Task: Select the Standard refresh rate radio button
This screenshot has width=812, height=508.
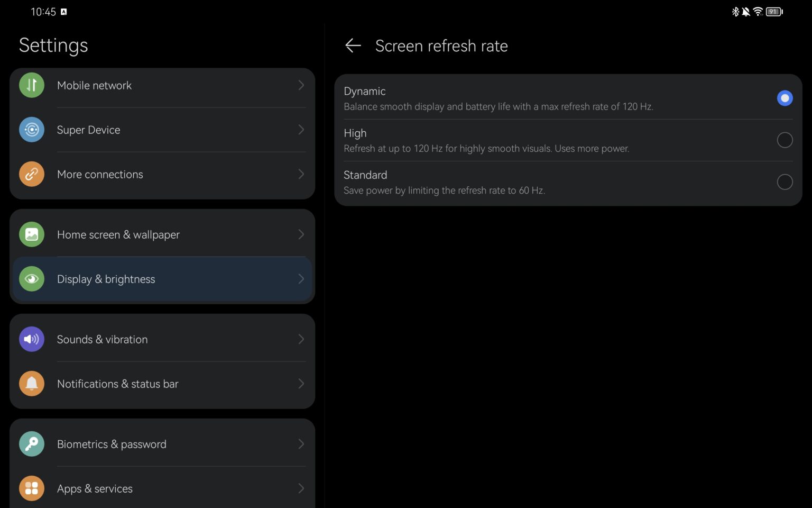Action: [785, 182]
